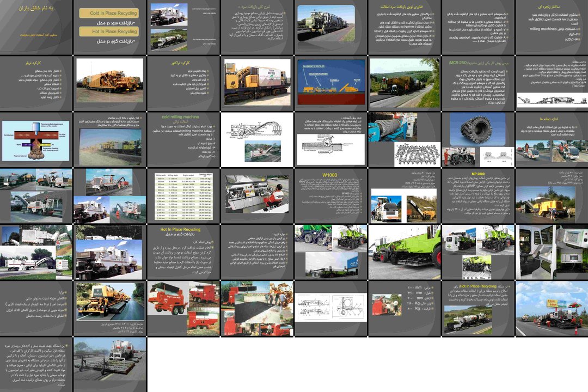Select text slide with machine train line drawing

(x=551, y=83)
